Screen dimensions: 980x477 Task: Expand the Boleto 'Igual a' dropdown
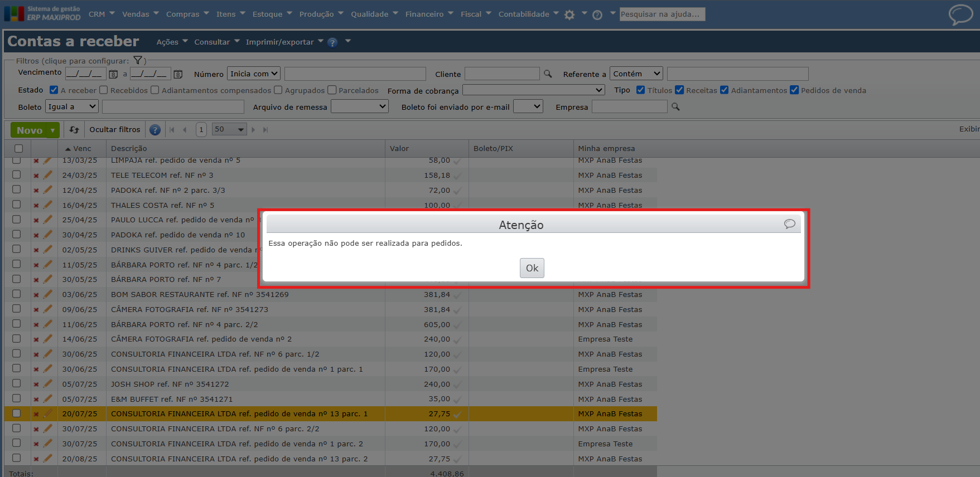[x=72, y=106]
